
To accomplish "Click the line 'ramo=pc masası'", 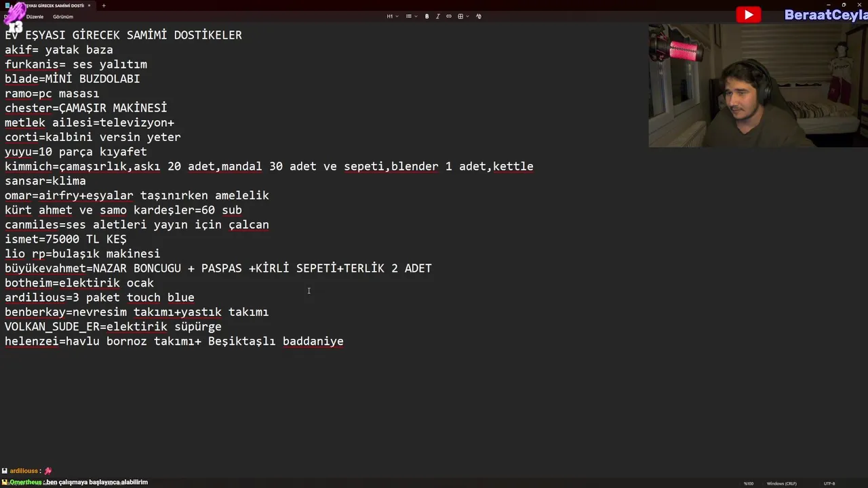I will point(52,94).
